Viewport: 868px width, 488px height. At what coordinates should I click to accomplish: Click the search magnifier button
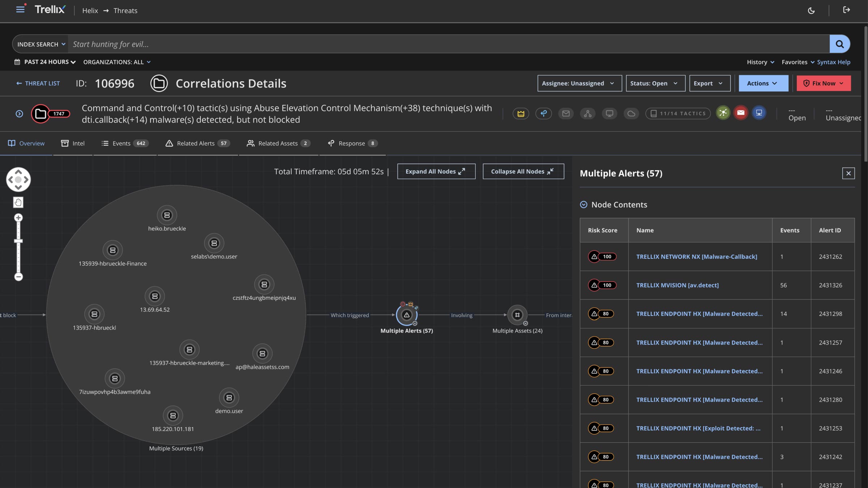839,44
